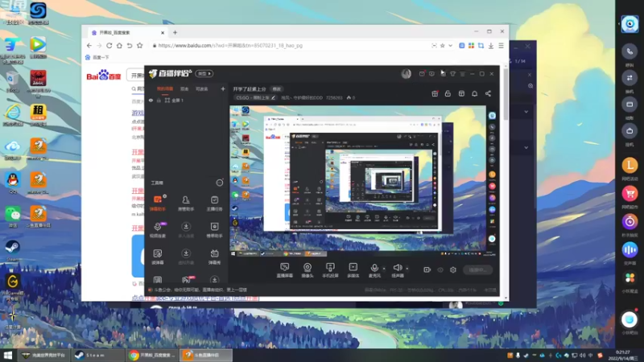Click the 直播屏幕 screen capture source
The height and width of the screenshot is (362, 644).
(x=285, y=270)
